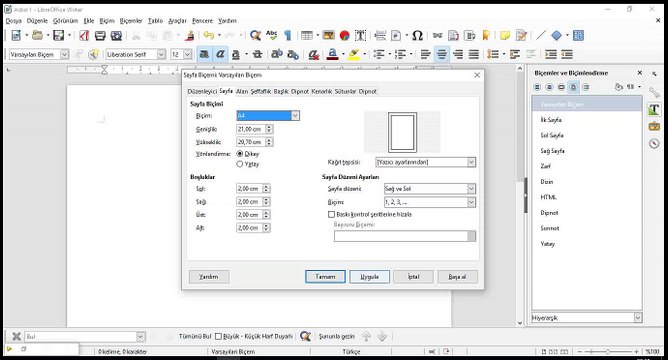This screenshot has height=360, width=668.
Task: Click the Insert Table grid icon
Action: [x=307, y=36]
